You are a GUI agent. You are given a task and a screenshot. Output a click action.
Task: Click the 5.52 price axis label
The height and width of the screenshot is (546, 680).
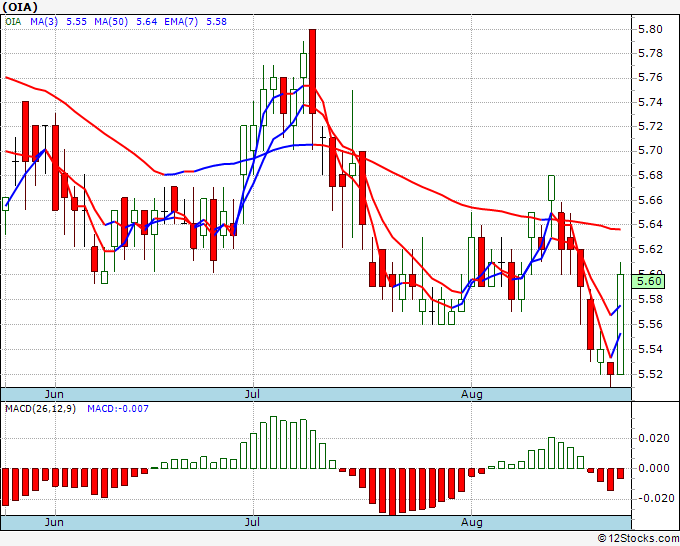pyautogui.click(x=650, y=374)
